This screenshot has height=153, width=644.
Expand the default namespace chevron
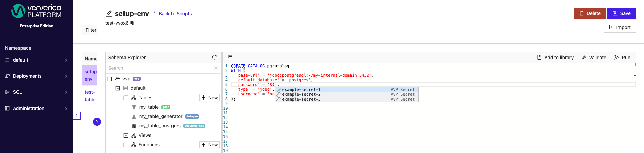point(66,60)
